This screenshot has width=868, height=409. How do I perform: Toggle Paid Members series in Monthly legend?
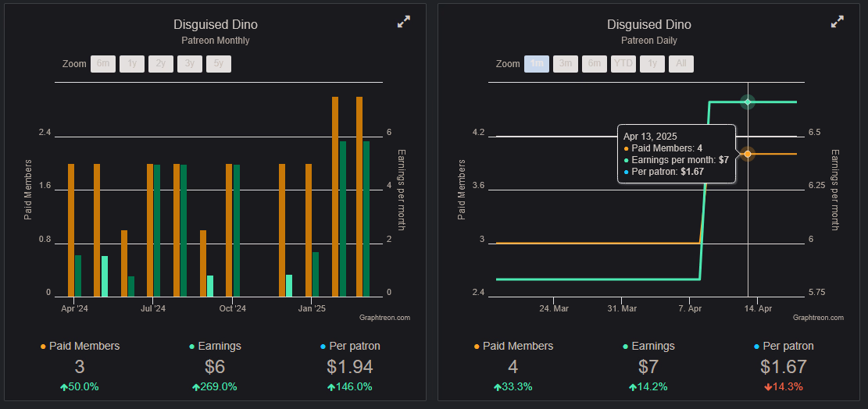pos(80,346)
